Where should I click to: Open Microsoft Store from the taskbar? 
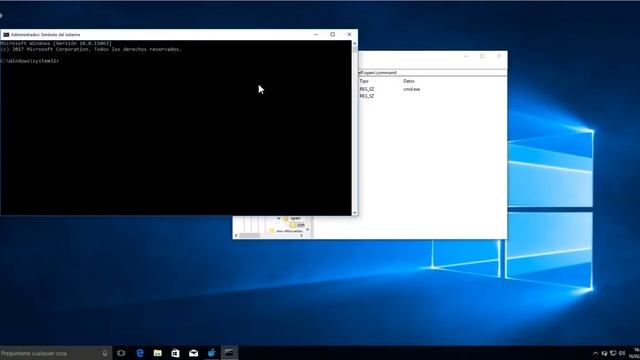click(x=175, y=353)
